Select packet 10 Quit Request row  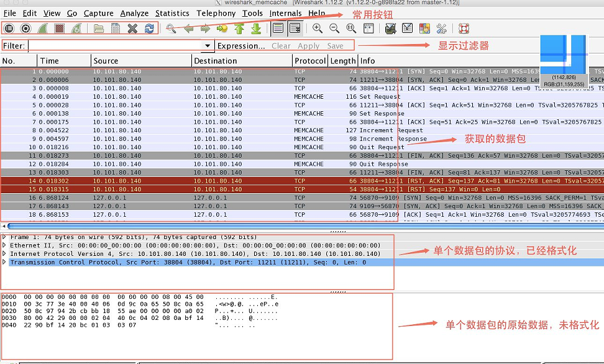pyautogui.click(x=302, y=147)
